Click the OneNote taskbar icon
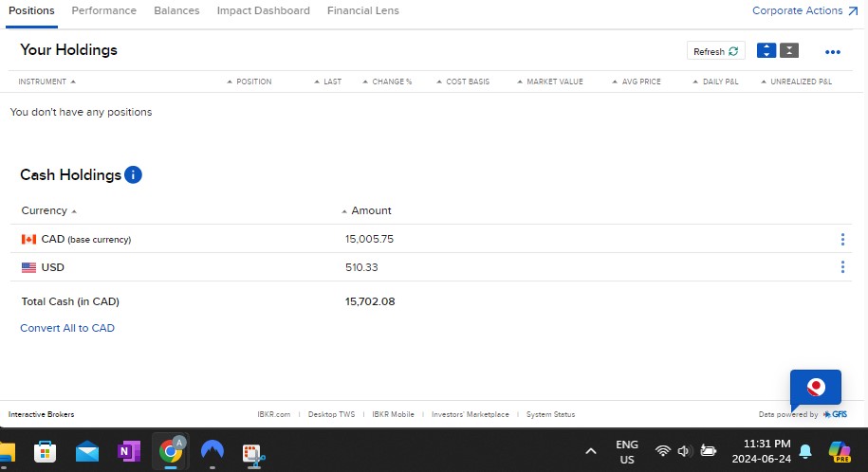 [128, 451]
